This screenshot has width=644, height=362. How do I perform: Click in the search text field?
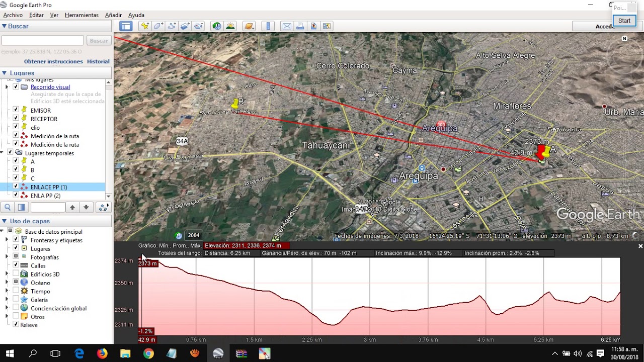(43, 40)
